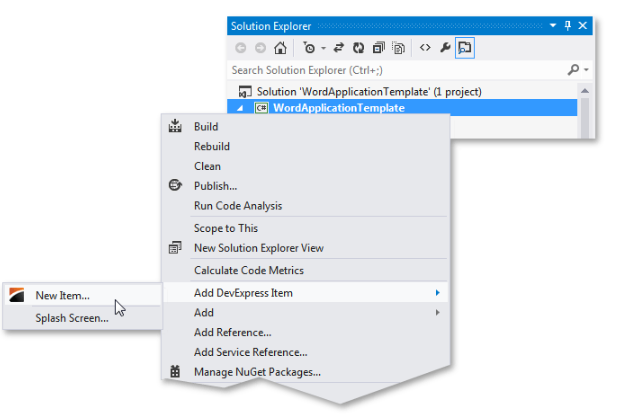
Task: Expand the Add DevExpress Item arrow
Action: [x=437, y=293]
